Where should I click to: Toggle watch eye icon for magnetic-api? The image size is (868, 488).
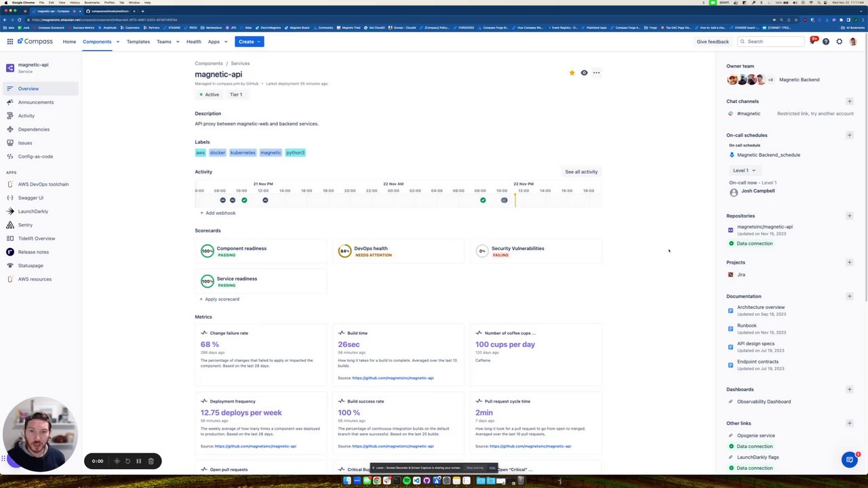click(584, 73)
